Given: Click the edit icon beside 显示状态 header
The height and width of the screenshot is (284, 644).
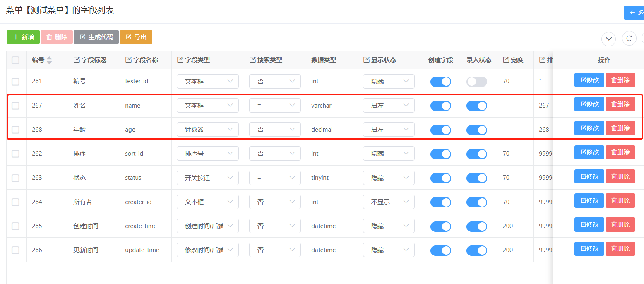Looking at the screenshot, I should point(366,60).
